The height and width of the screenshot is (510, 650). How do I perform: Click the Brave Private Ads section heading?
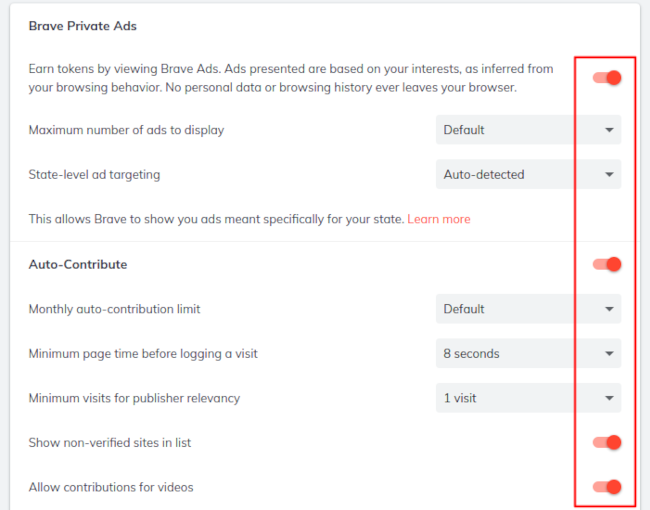tap(82, 26)
